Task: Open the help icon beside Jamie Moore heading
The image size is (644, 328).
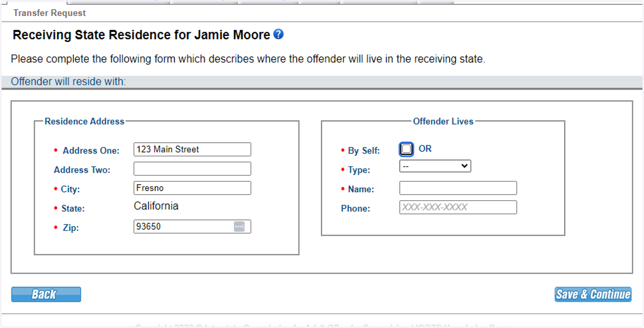Action: click(279, 34)
